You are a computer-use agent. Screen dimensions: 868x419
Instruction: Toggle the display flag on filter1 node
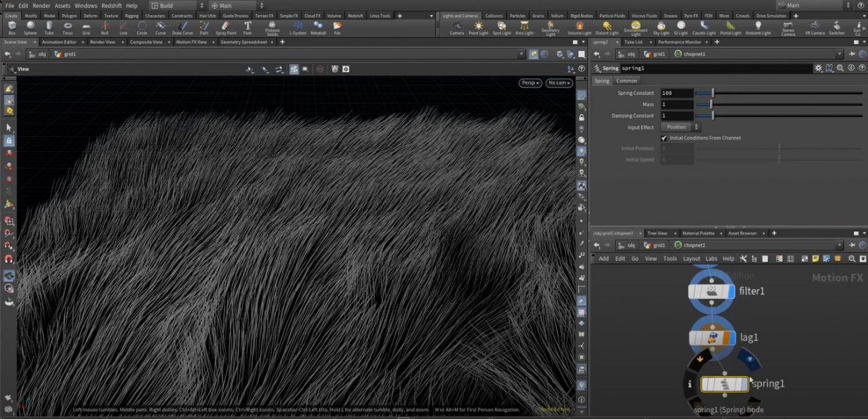pos(730,292)
